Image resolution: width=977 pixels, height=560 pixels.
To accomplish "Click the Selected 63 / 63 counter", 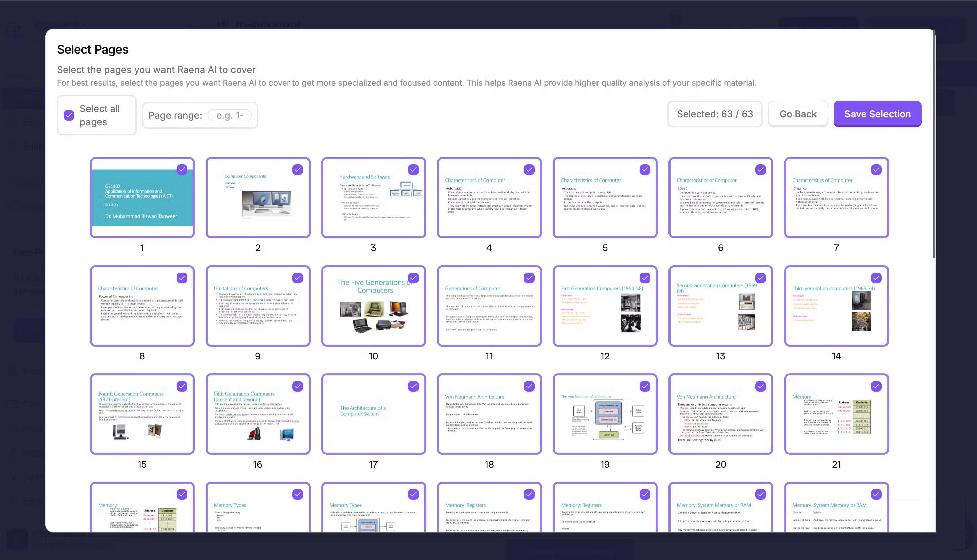I will (715, 114).
